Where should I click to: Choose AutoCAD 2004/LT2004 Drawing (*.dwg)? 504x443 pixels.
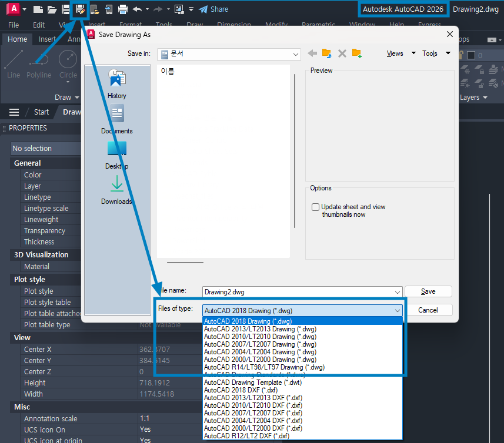tap(302, 352)
